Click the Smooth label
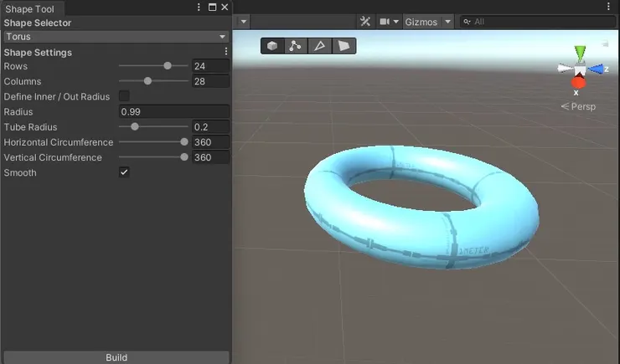Image resolution: width=620 pixels, height=364 pixels. 20,172
